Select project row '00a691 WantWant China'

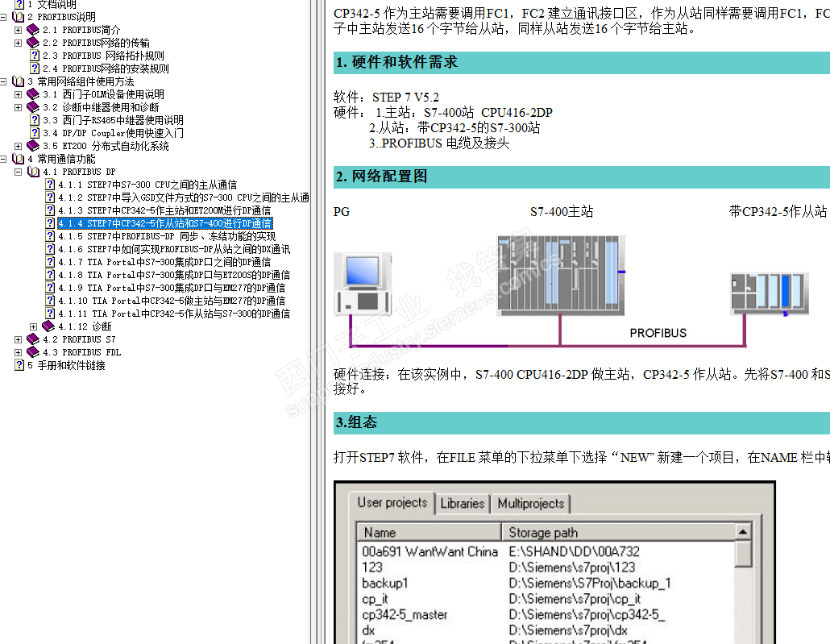(x=430, y=552)
